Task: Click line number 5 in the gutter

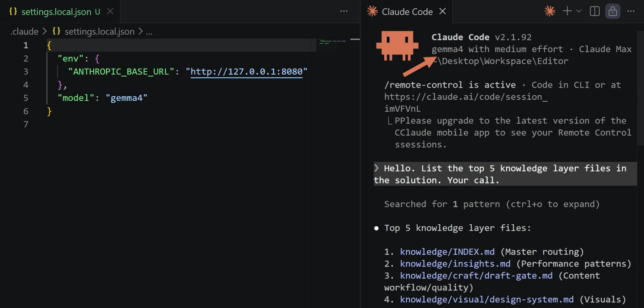Action: [x=26, y=98]
